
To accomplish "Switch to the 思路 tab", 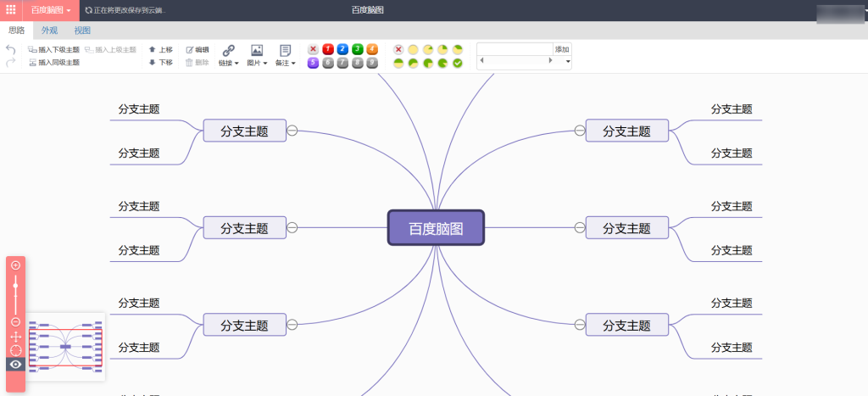I will [x=17, y=31].
